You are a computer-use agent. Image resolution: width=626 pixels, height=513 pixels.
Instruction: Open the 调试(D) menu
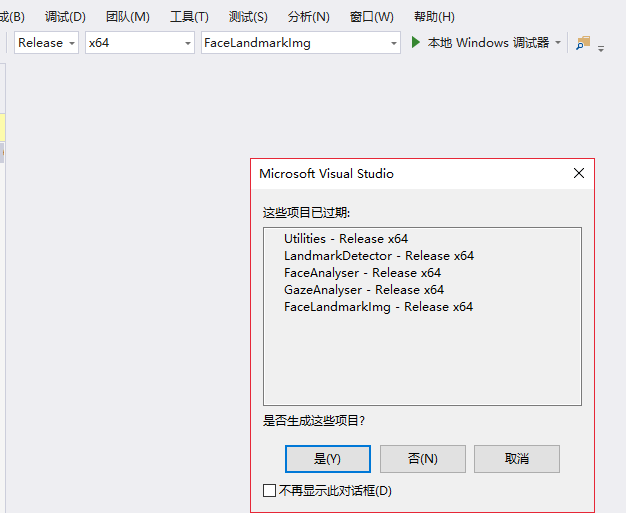coord(65,17)
